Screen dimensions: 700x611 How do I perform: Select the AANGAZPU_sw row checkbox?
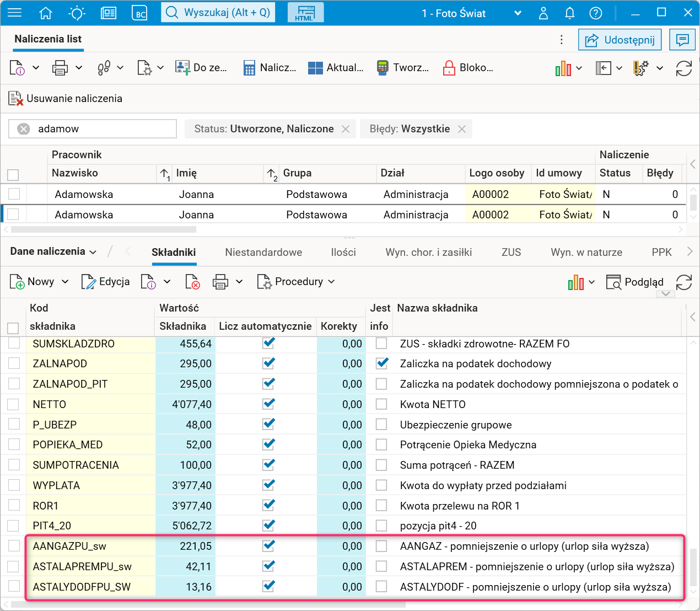pyautogui.click(x=14, y=546)
